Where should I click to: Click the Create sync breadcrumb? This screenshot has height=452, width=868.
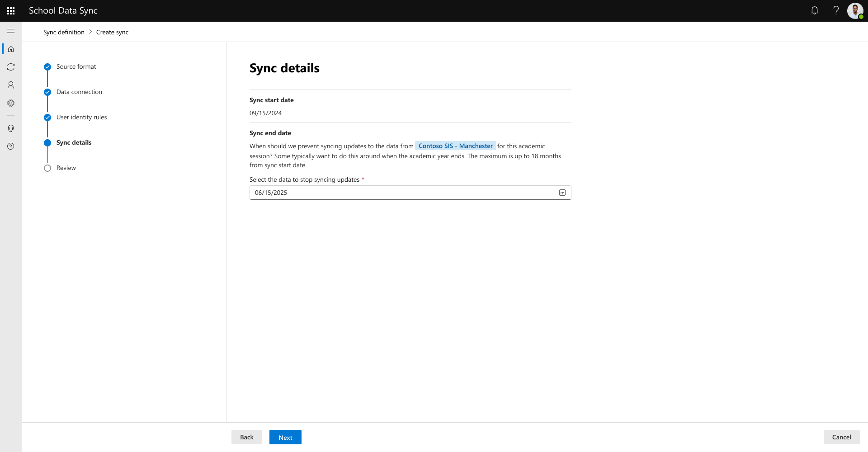tap(112, 32)
